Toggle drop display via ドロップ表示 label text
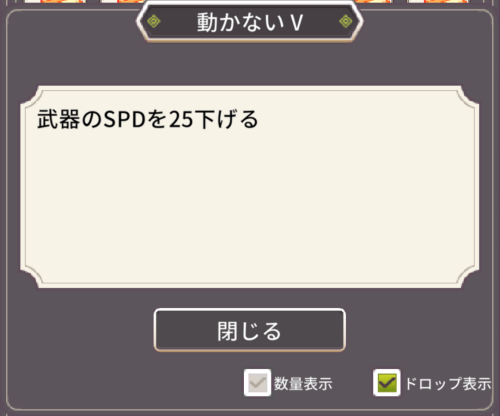The image size is (500, 416). (x=448, y=384)
